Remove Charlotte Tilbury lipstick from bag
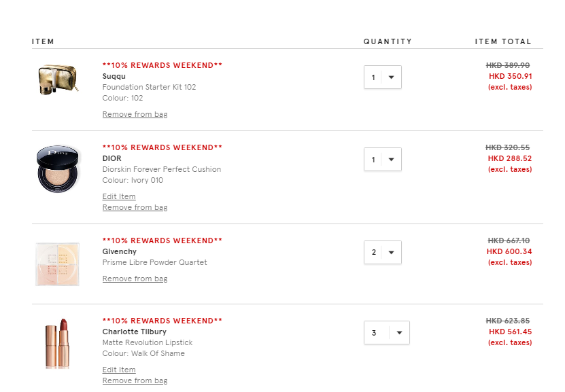 tap(135, 380)
